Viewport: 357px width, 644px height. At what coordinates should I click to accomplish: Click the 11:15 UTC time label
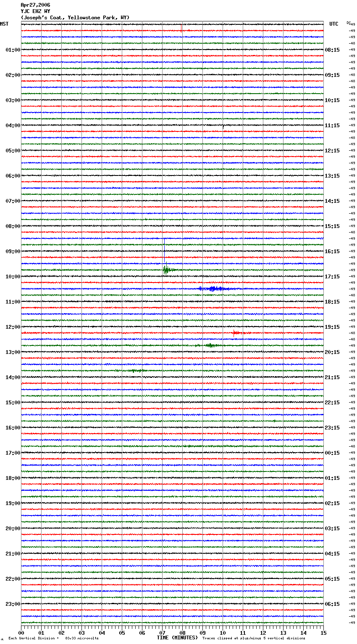[332, 126]
